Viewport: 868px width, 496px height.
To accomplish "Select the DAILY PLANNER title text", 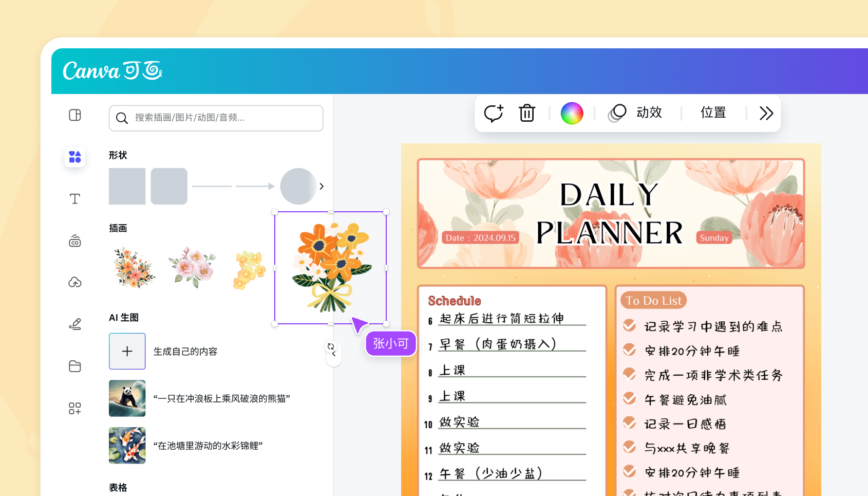I will [x=610, y=214].
